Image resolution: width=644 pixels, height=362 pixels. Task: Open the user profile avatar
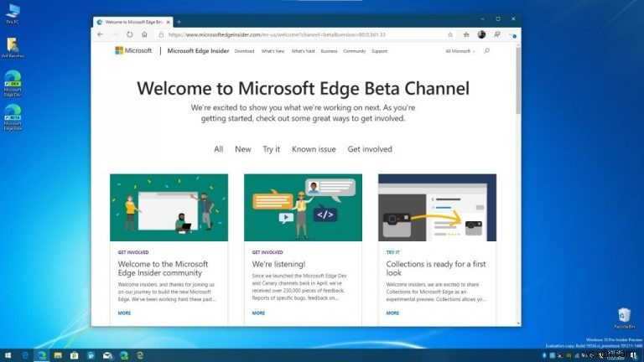tap(482, 34)
